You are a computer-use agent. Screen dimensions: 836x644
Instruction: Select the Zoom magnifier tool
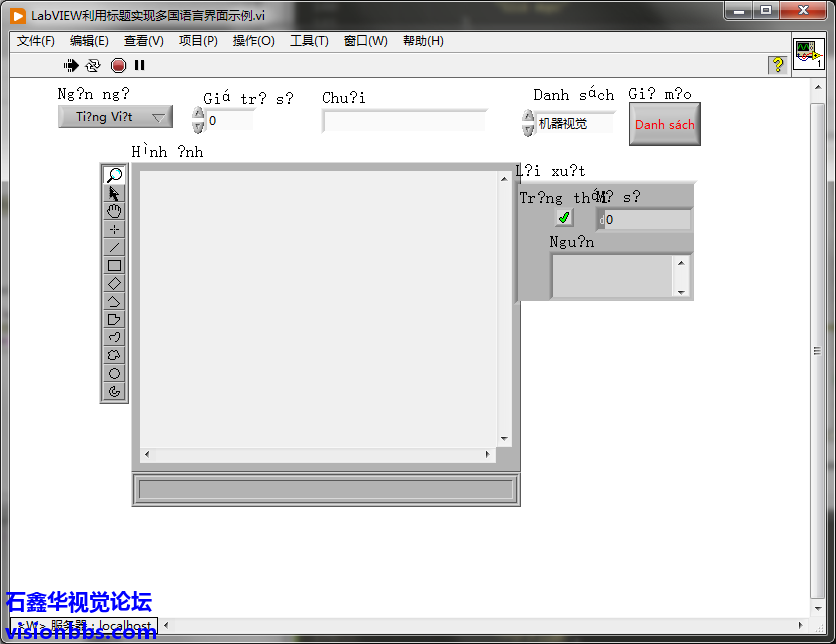click(x=114, y=175)
